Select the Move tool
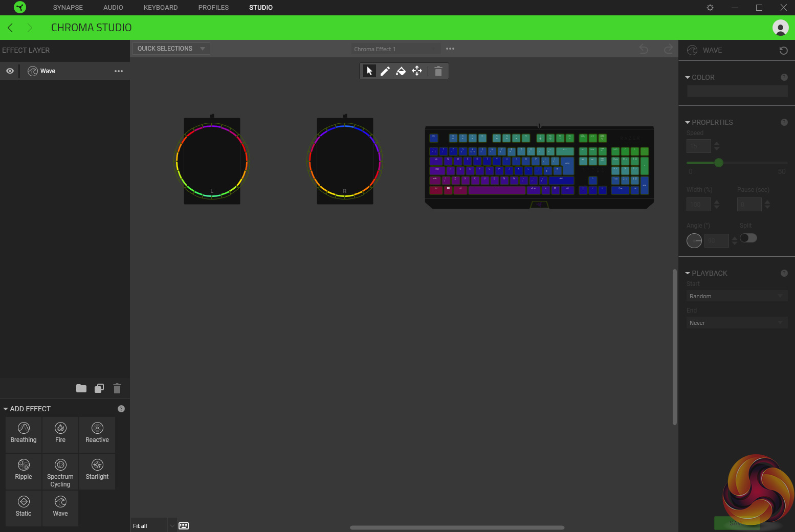The width and height of the screenshot is (795, 532). click(417, 71)
